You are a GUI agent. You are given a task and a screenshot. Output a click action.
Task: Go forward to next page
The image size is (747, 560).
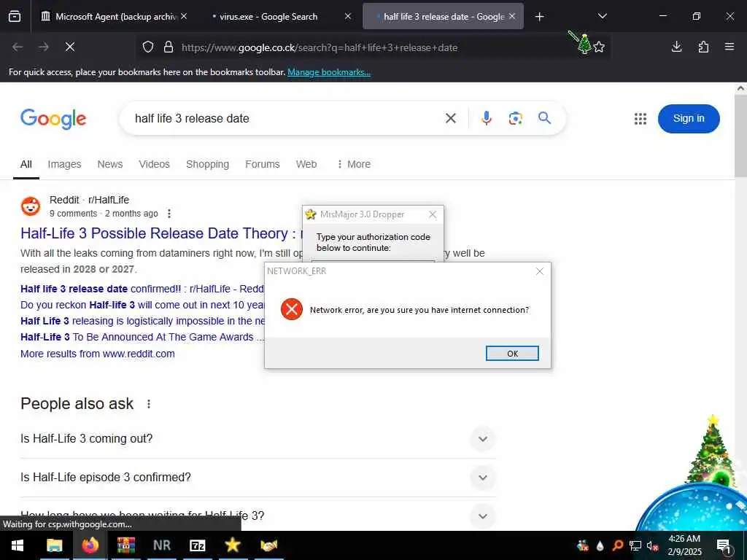coord(44,47)
